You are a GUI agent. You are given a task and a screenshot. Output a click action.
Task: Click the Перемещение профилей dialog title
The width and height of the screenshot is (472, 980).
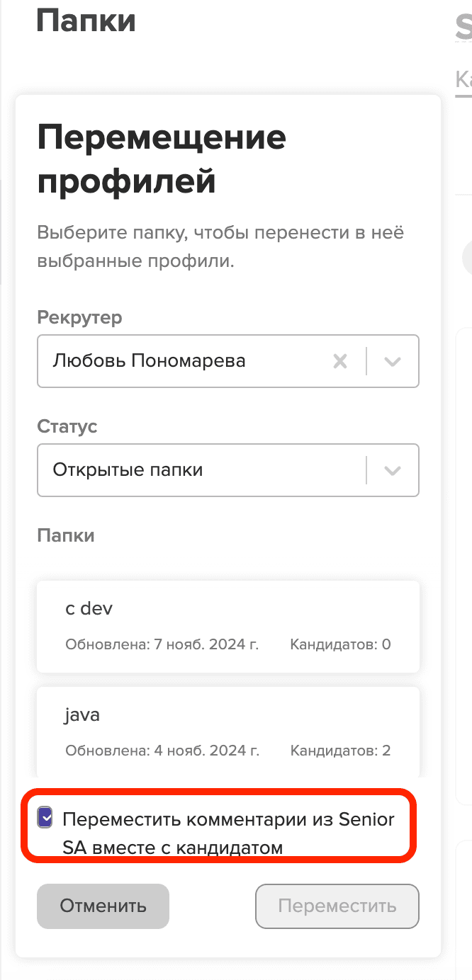click(x=162, y=159)
